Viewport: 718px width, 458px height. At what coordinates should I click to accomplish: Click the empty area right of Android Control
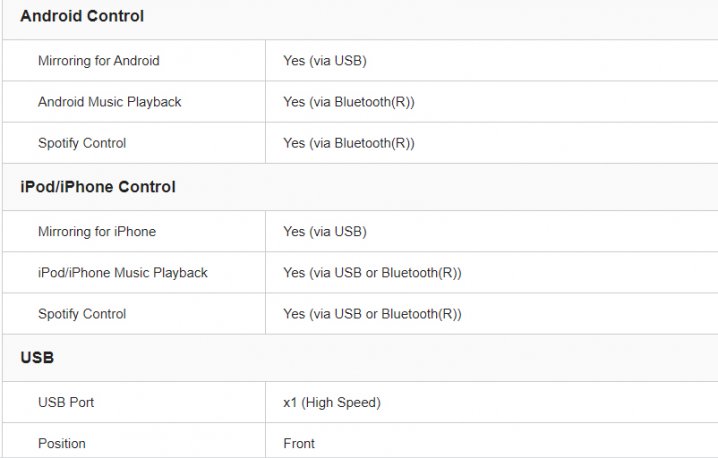tap(430, 18)
